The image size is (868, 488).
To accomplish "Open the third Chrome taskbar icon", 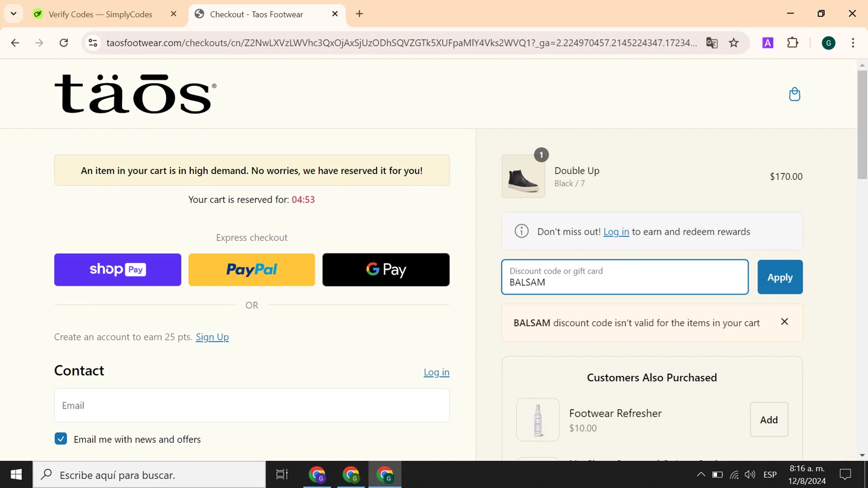I will [385, 475].
